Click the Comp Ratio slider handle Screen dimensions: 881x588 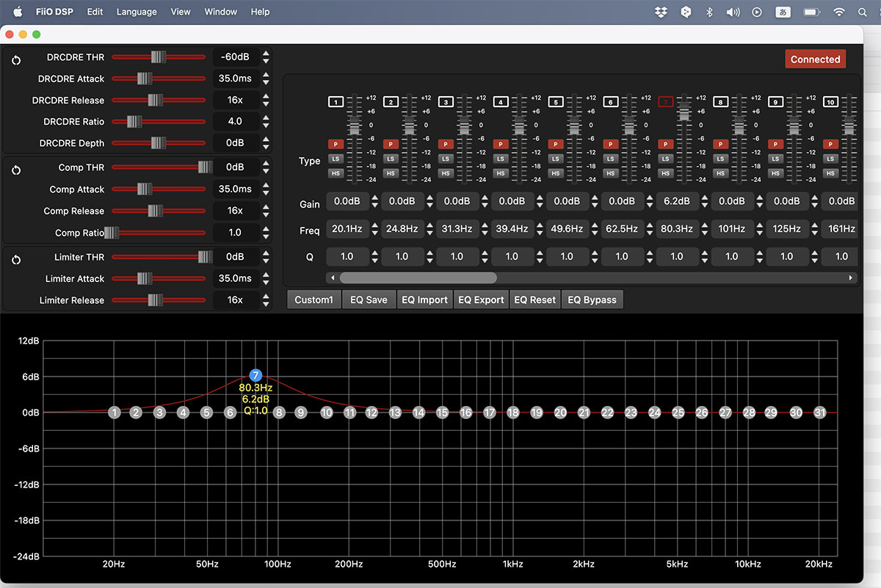pyautogui.click(x=111, y=233)
